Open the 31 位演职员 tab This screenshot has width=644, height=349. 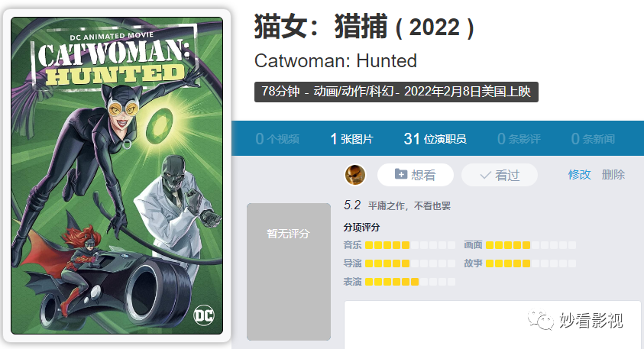click(x=435, y=139)
